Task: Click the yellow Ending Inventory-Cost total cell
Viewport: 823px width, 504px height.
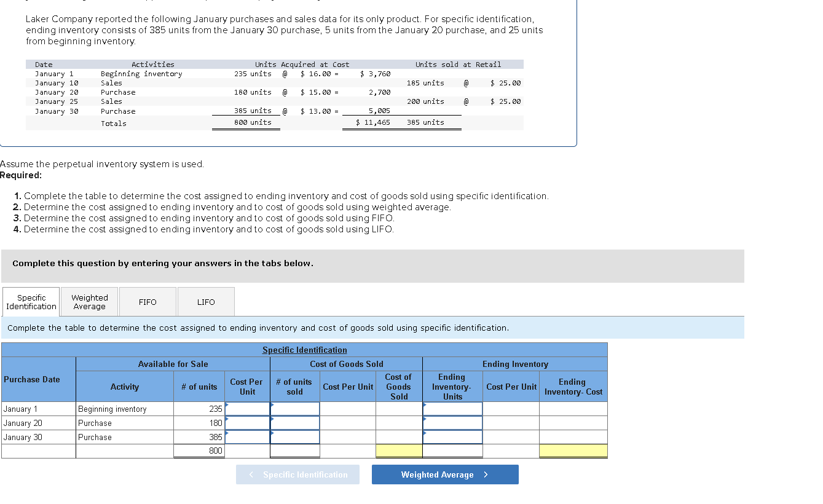Action: click(572, 451)
